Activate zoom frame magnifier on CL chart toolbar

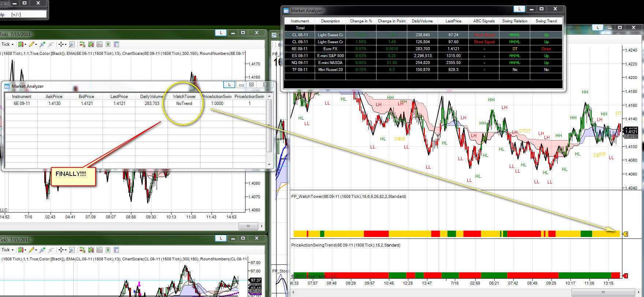point(72,250)
